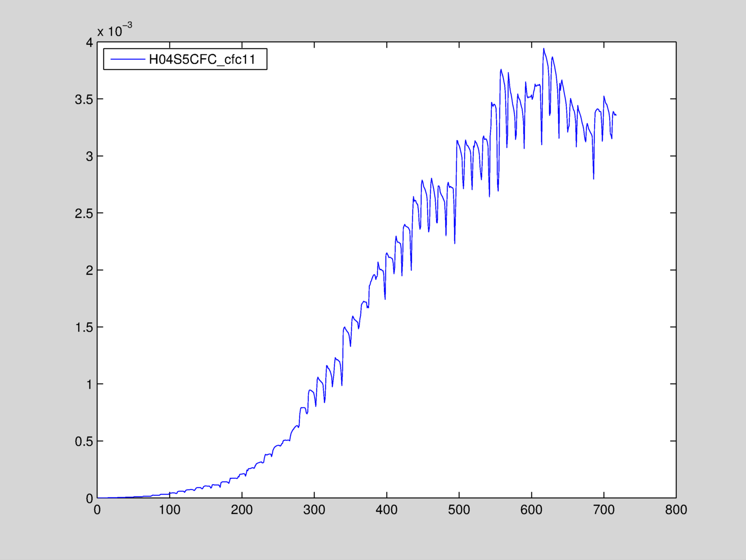Click the y-axis tick label 2
This screenshot has height=560, width=746.
pos(89,270)
